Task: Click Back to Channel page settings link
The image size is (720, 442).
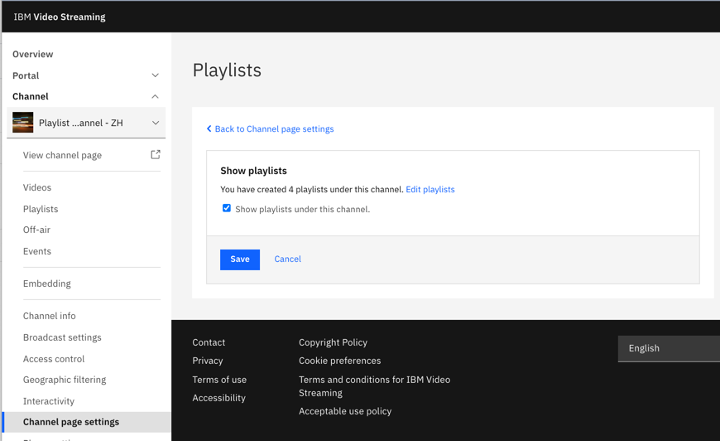Action: pyautogui.click(x=274, y=129)
